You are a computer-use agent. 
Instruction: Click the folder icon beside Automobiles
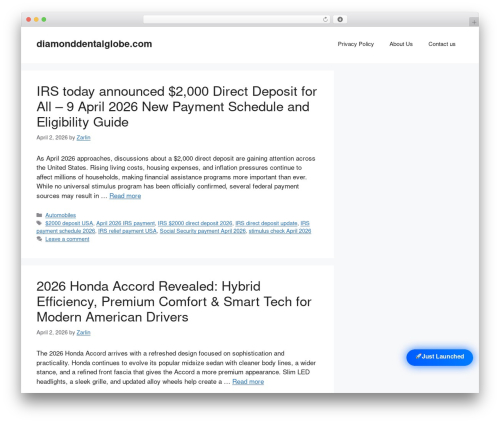tap(39, 215)
